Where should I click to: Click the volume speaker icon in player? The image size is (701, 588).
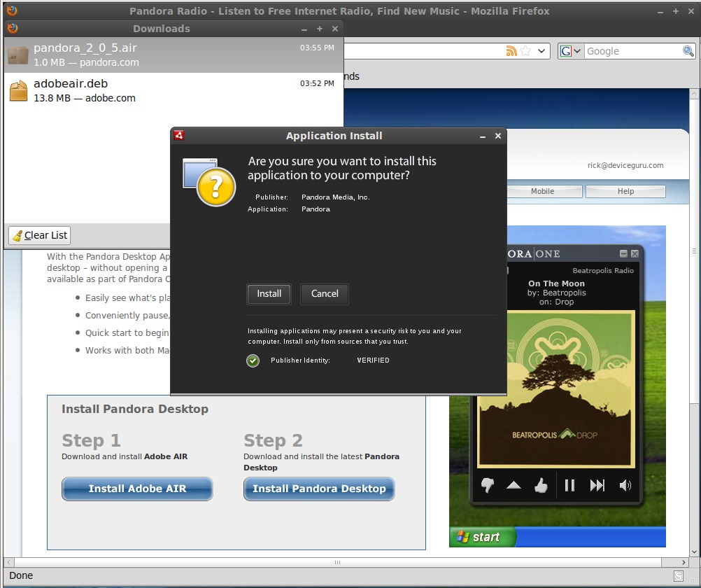click(x=625, y=486)
